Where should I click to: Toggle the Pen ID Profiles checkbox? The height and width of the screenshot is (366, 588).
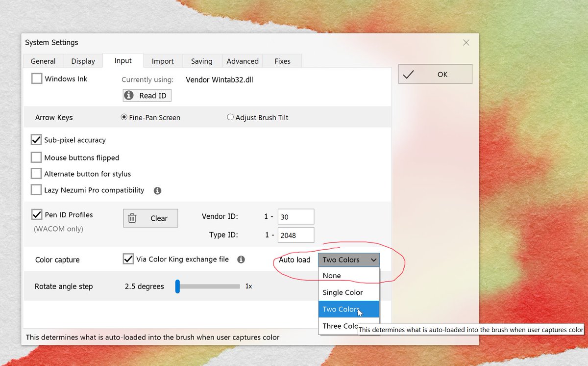(36, 214)
